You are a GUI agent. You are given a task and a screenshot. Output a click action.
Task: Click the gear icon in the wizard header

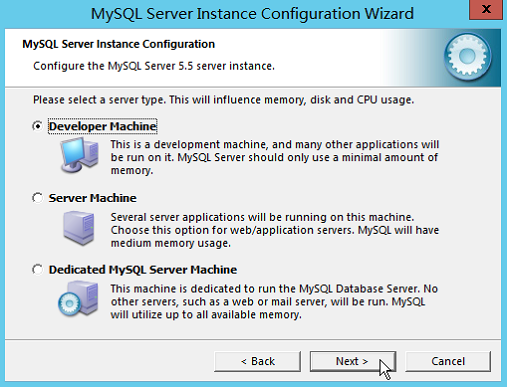tap(467, 56)
